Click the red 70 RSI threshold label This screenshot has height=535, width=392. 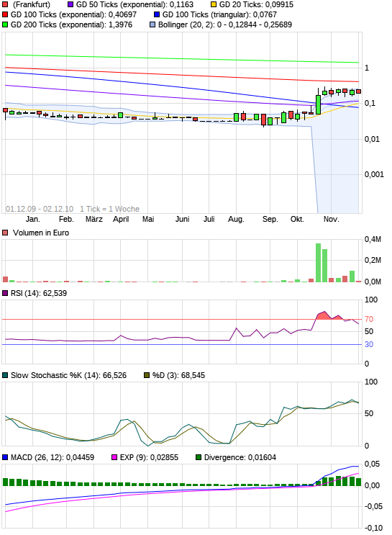[369, 319]
